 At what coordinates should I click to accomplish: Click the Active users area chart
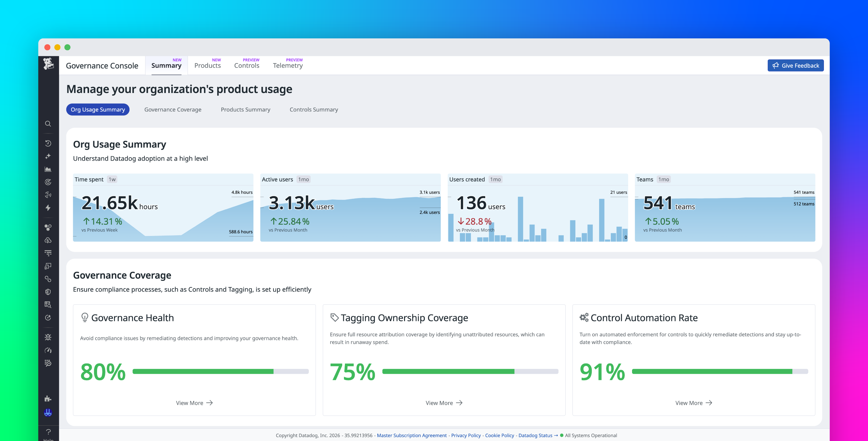350,213
